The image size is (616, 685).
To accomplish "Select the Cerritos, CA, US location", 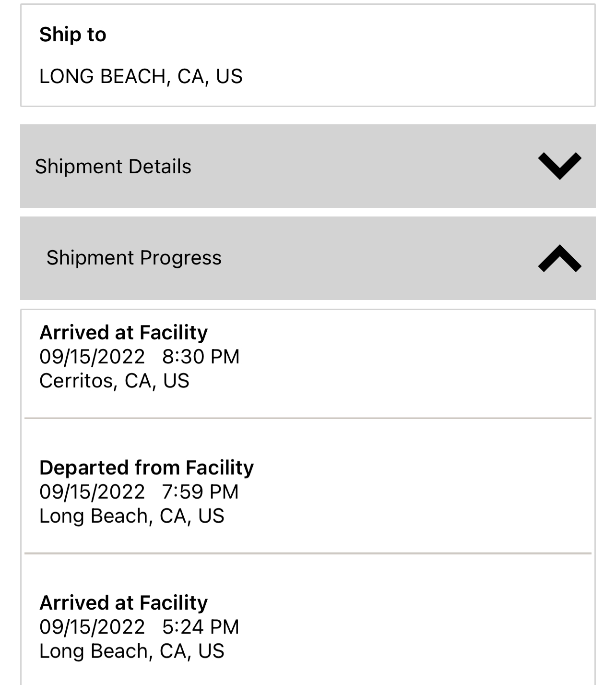I will pyautogui.click(x=114, y=381).
